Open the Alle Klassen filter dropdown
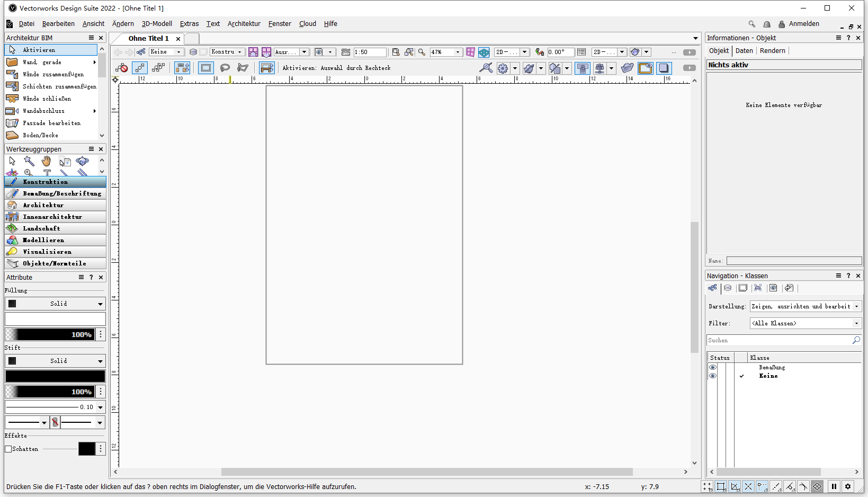The width and height of the screenshot is (868, 497). point(806,323)
